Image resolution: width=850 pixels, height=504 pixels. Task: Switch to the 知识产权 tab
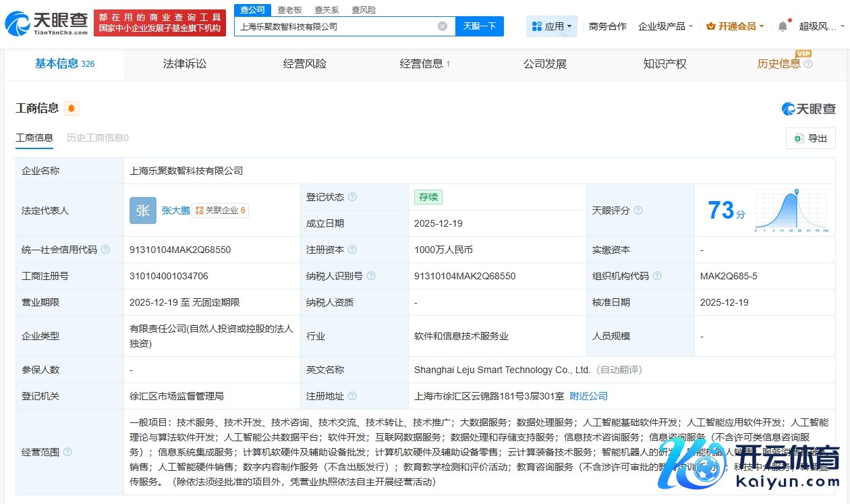664,64
